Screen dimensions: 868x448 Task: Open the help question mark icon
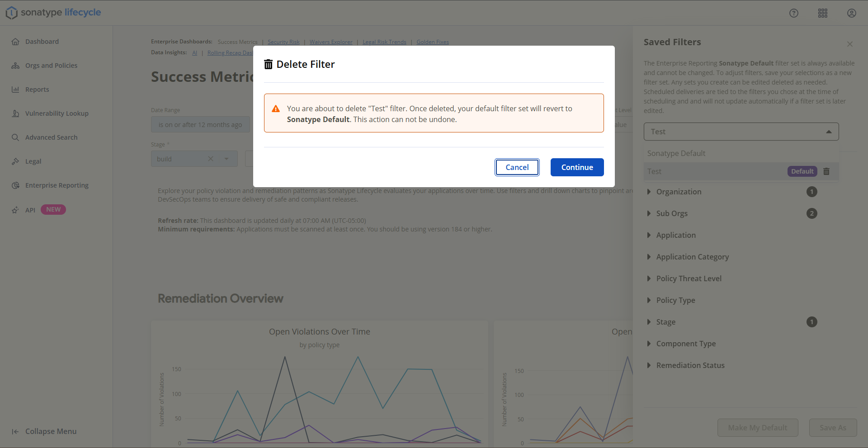[794, 13]
